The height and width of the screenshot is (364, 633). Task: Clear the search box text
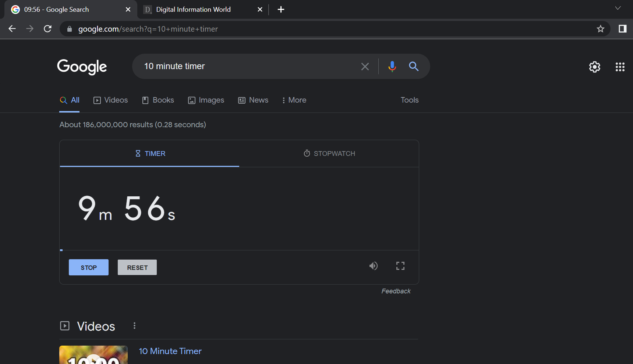pyautogui.click(x=365, y=67)
